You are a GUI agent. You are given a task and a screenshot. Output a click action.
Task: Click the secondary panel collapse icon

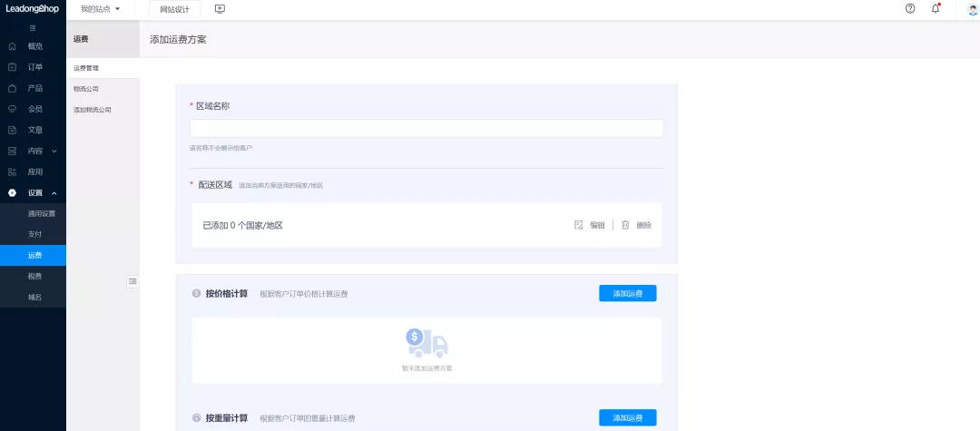(x=132, y=281)
